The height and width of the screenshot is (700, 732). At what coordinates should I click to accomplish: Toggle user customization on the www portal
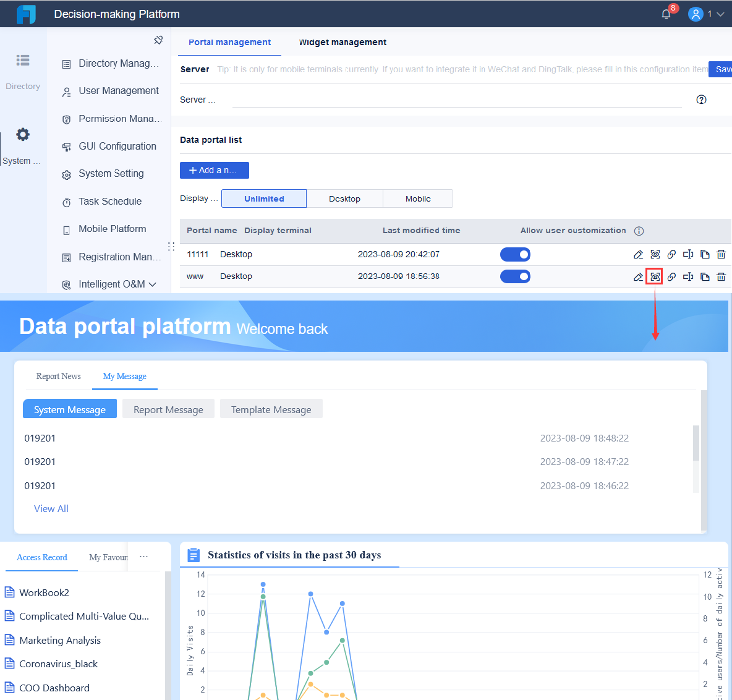(x=515, y=276)
